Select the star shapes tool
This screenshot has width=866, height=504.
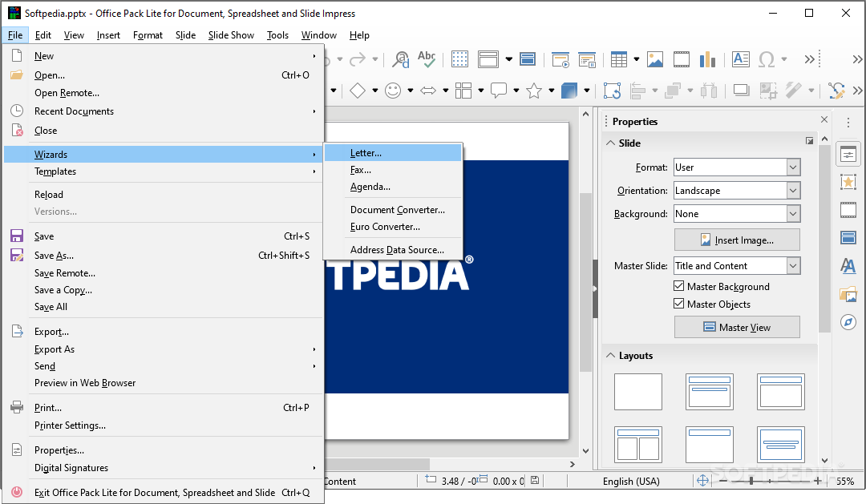(x=534, y=91)
